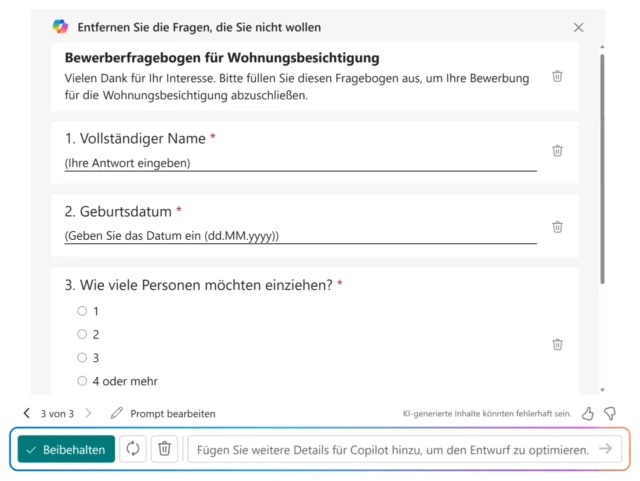
Task: Go to previous draft version
Action: tap(26, 413)
